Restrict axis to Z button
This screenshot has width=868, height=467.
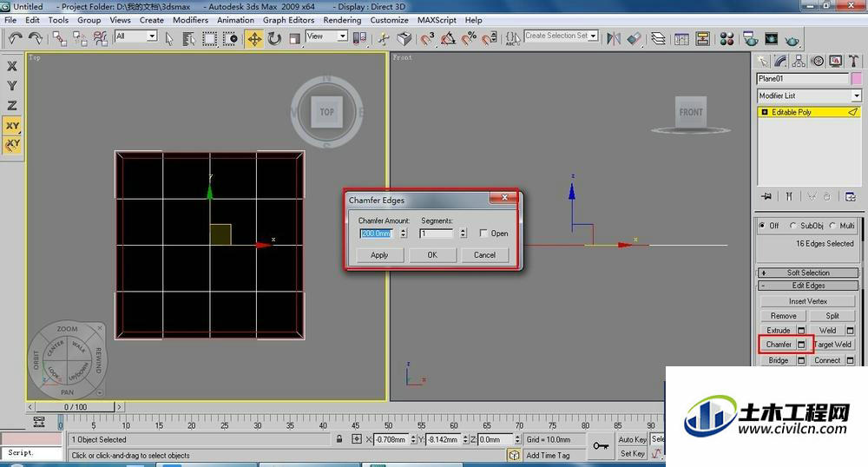point(11,105)
